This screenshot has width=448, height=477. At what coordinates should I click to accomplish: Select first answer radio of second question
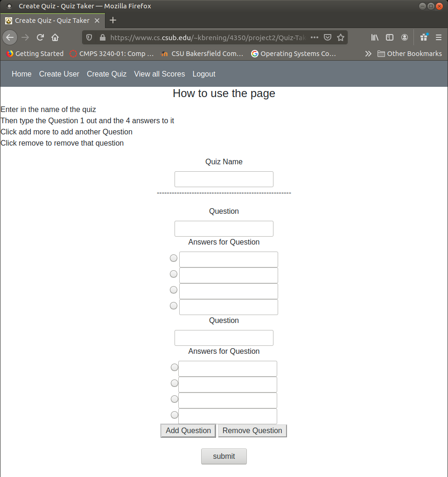174,367
